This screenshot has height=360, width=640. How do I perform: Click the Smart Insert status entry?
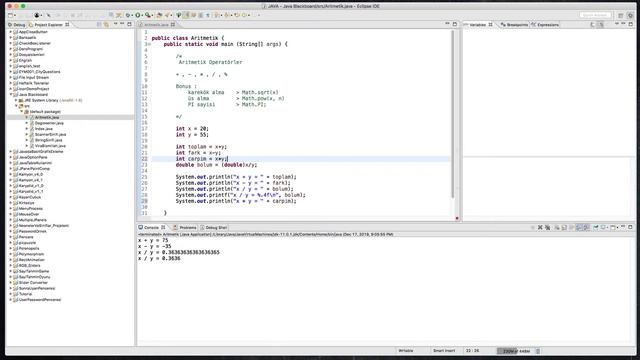(444, 351)
